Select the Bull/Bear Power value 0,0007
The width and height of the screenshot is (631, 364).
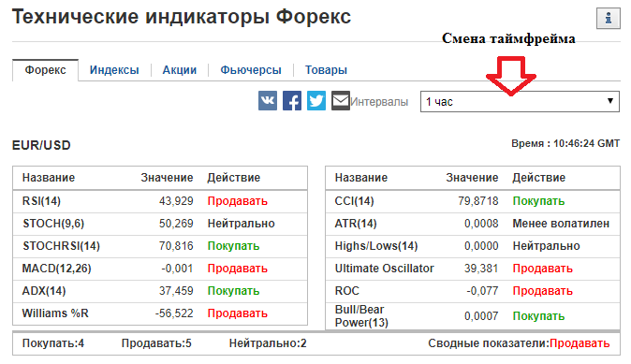pos(481,316)
